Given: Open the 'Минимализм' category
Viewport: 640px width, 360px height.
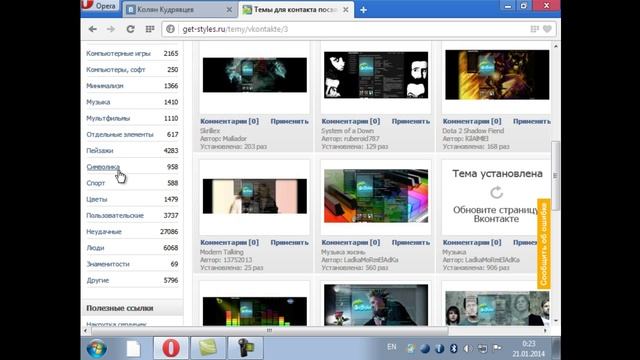Looking at the screenshot, I should click(104, 86).
